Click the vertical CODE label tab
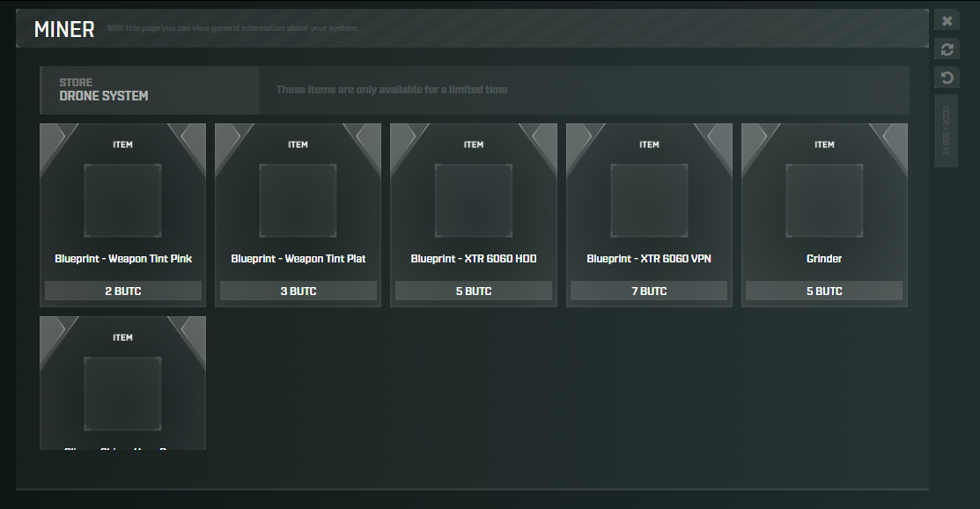The width and height of the screenshot is (980, 509). click(947, 130)
